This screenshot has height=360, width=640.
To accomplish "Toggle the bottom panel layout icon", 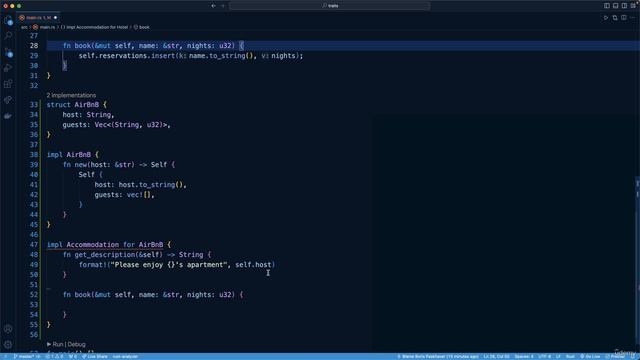I will [x=616, y=6].
